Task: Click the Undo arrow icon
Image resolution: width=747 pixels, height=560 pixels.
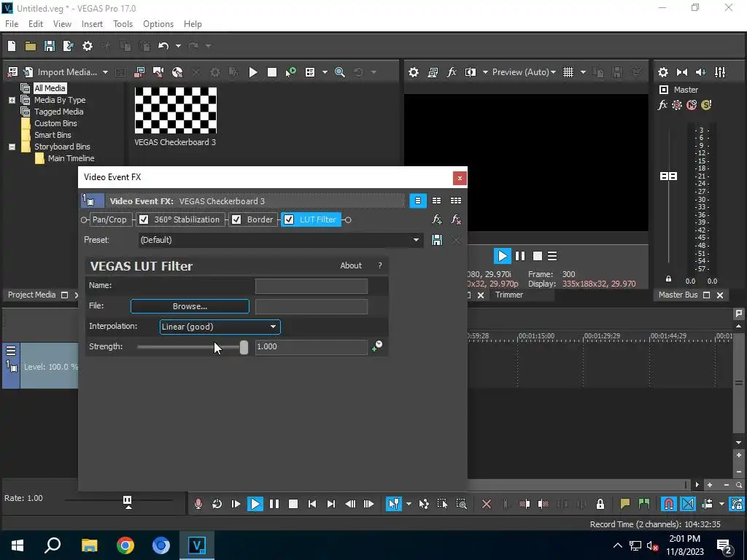Action: 164,46
